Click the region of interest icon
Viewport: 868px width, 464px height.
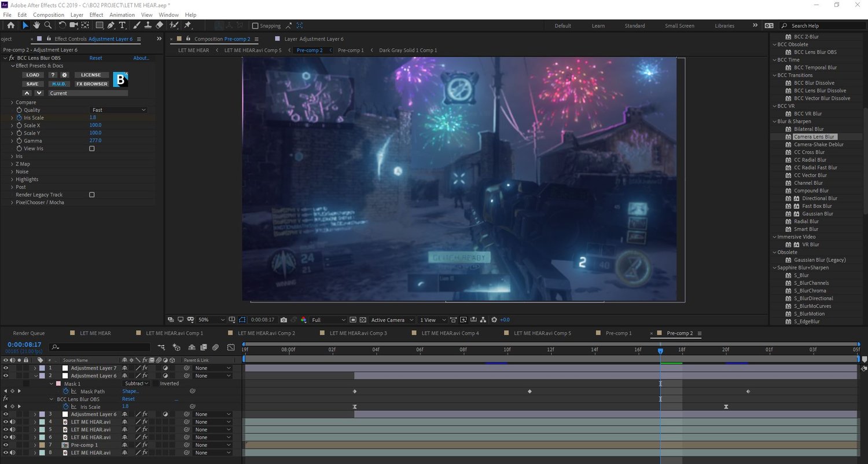[352, 320]
